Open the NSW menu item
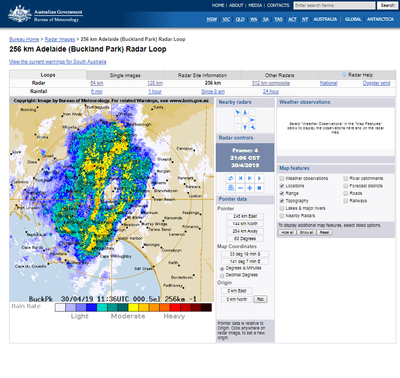This screenshot has width=400, height=378. coord(212,19)
